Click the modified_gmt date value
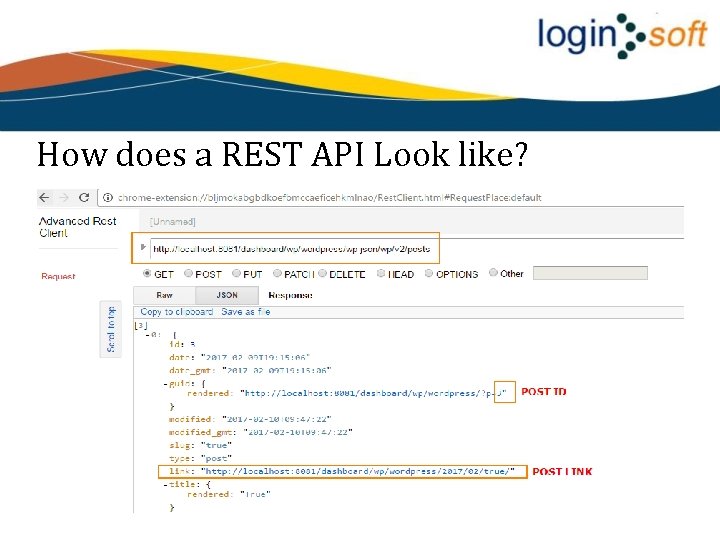Image resolution: width=720 pixels, height=540 pixels. [298, 432]
